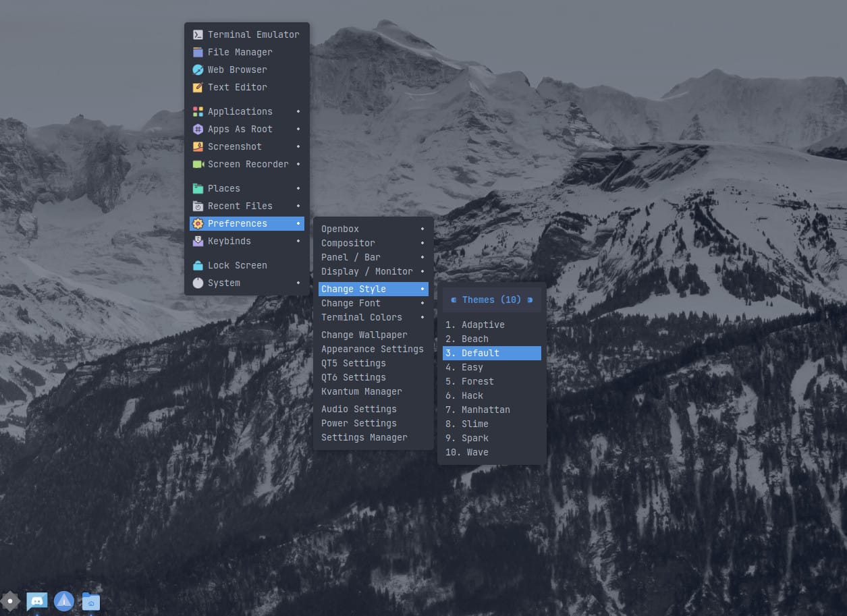The height and width of the screenshot is (616, 847).
Task: Open the Terminal Emulator from the menu
Action: (246, 34)
